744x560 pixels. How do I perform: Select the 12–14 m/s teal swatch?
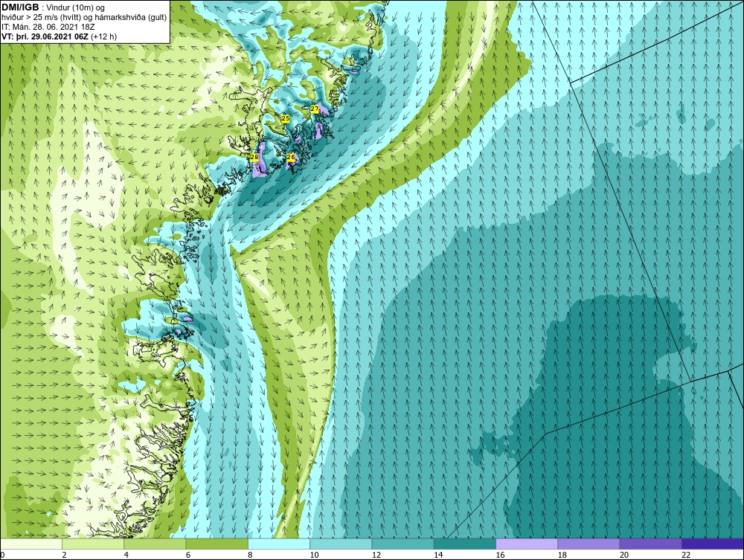403,544
